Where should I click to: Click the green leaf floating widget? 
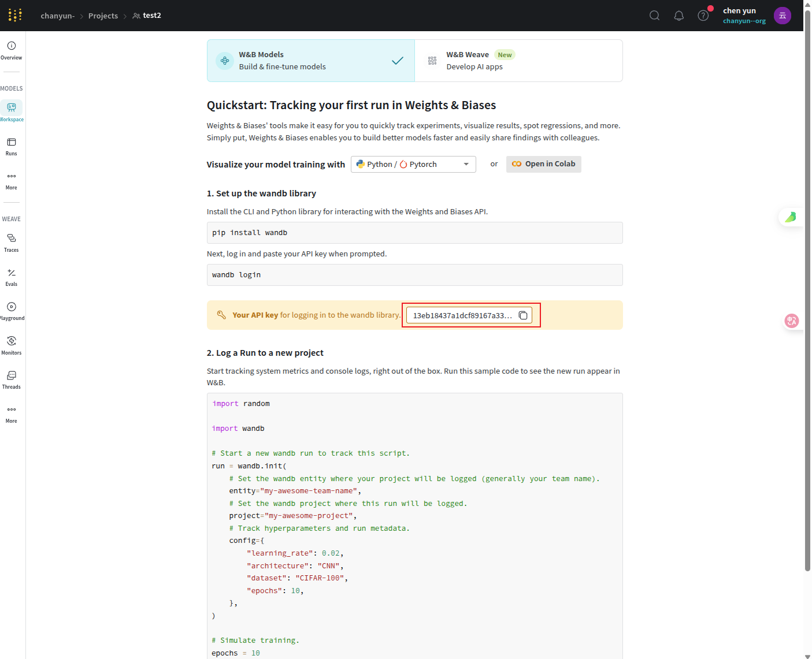click(791, 217)
